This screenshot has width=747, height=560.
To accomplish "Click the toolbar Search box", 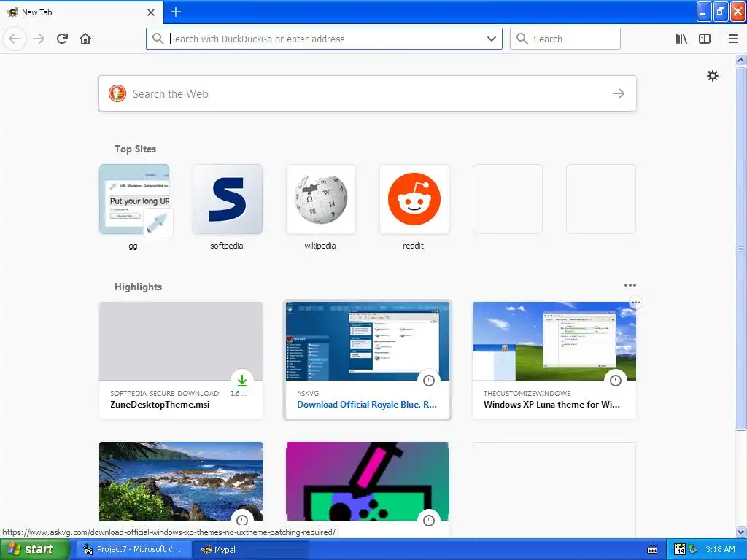I will 565,39.
